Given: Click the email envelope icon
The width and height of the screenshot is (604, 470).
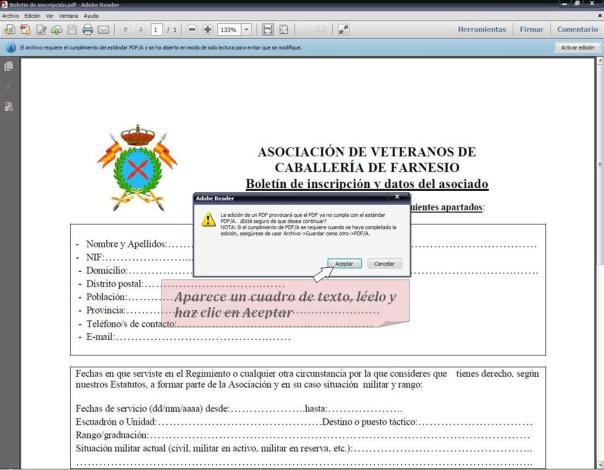Looking at the screenshot, I should tap(103, 30).
